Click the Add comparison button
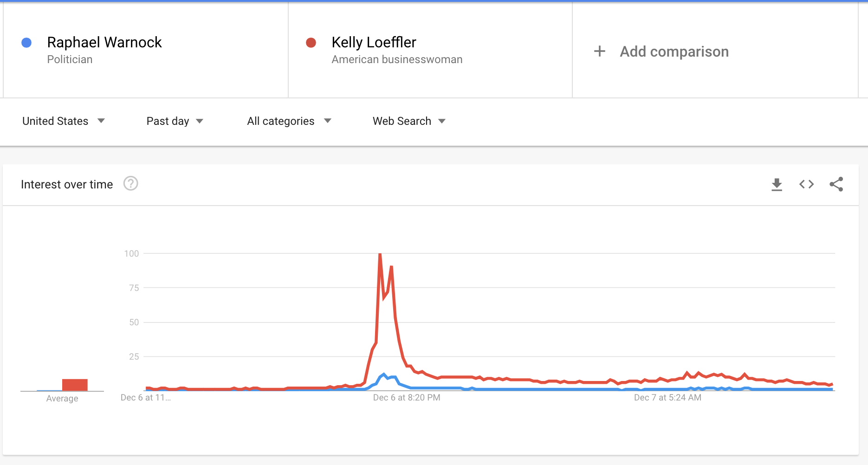This screenshot has width=868, height=465. (674, 52)
